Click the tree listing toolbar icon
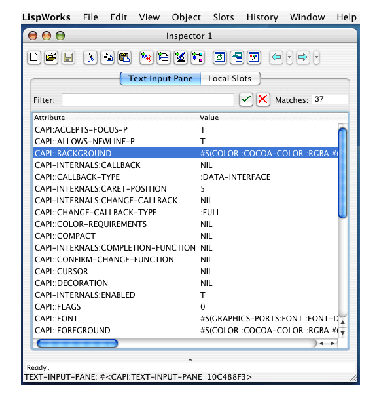Screen dimensions: 383x397 click(163, 58)
